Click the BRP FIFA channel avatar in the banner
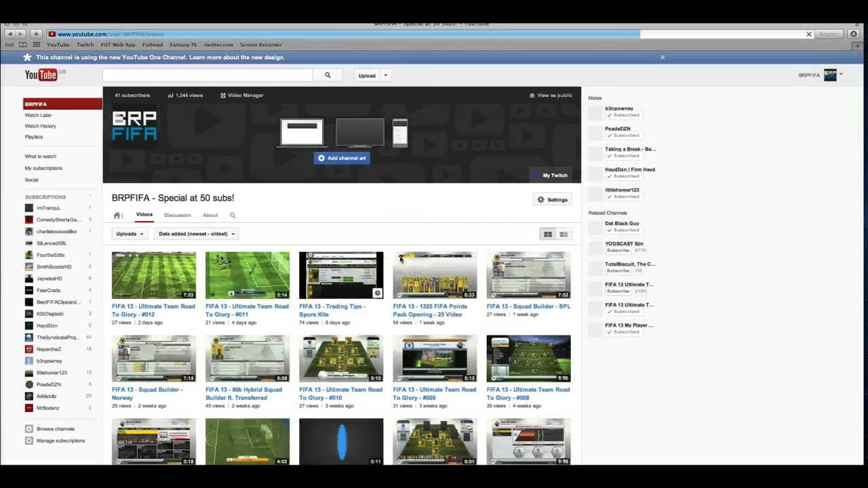This screenshot has height=488, width=868. [134, 125]
